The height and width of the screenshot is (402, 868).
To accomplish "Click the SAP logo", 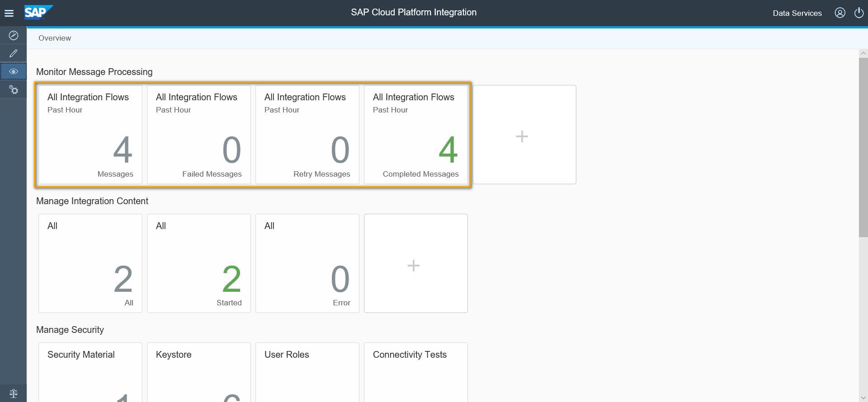I will click(38, 12).
